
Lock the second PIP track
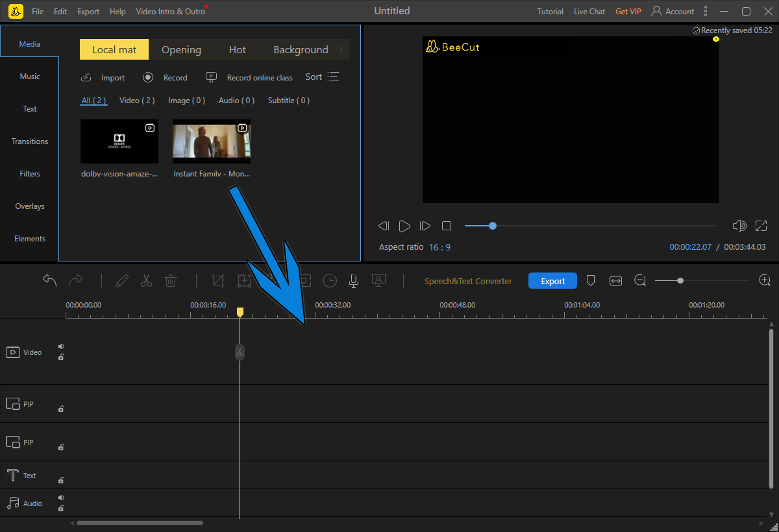point(61,447)
